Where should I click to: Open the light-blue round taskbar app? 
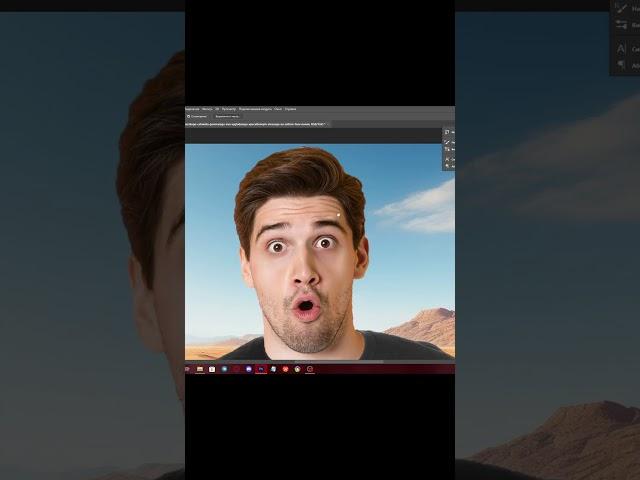tap(224, 369)
